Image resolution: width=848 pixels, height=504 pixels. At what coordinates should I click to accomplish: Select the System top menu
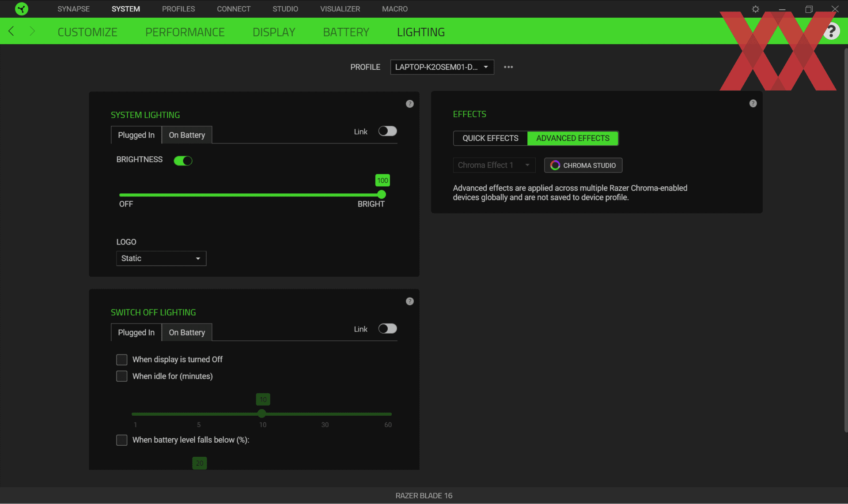[x=126, y=9]
